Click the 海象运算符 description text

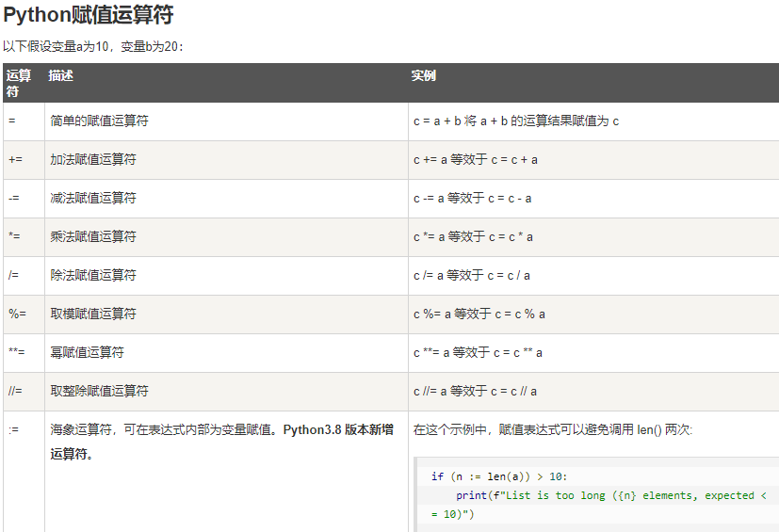pyautogui.click(x=221, y=442)
